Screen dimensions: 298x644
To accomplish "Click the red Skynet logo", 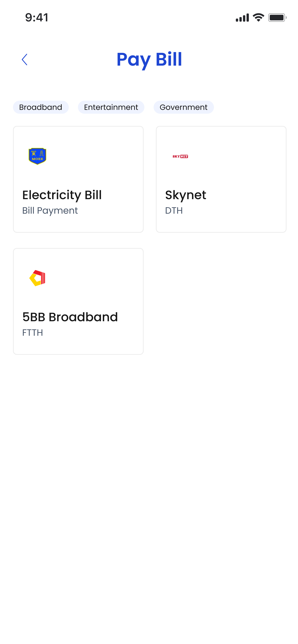I will tap(180, 156).
